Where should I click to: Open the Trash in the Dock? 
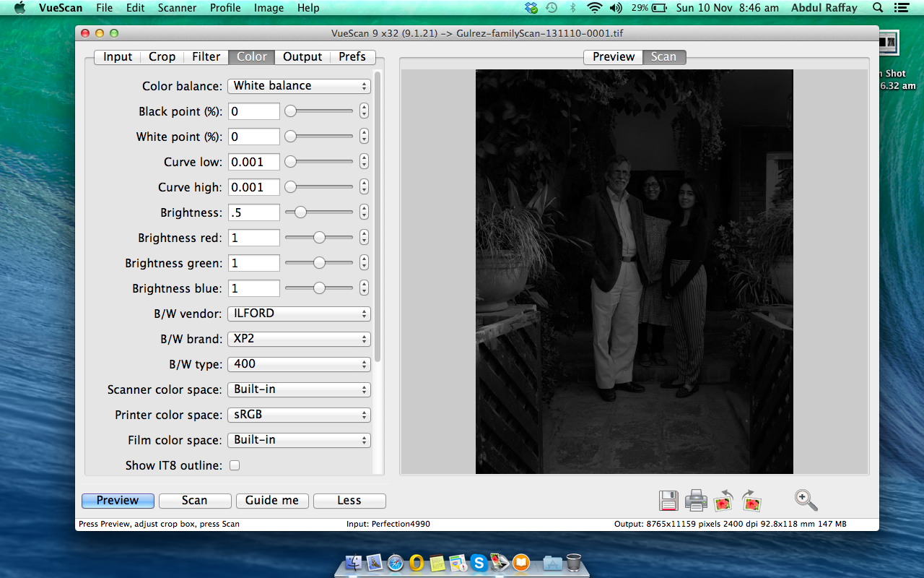tap(574, 562)
